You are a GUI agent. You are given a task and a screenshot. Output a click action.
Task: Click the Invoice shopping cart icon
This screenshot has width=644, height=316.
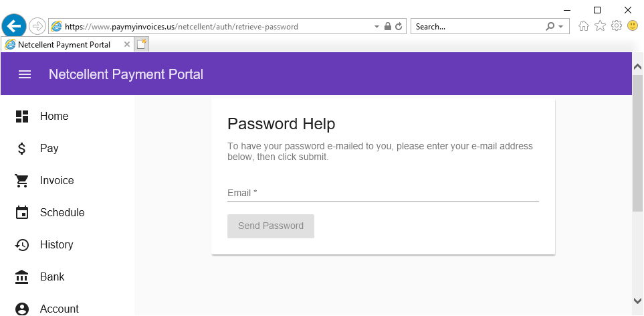pos(22,181)
